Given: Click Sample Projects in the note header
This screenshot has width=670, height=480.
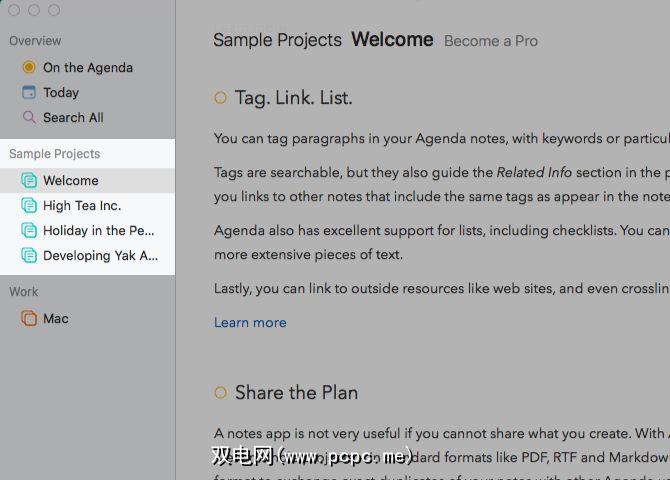Looking at the screenshot, I should [x=277, y=41].
